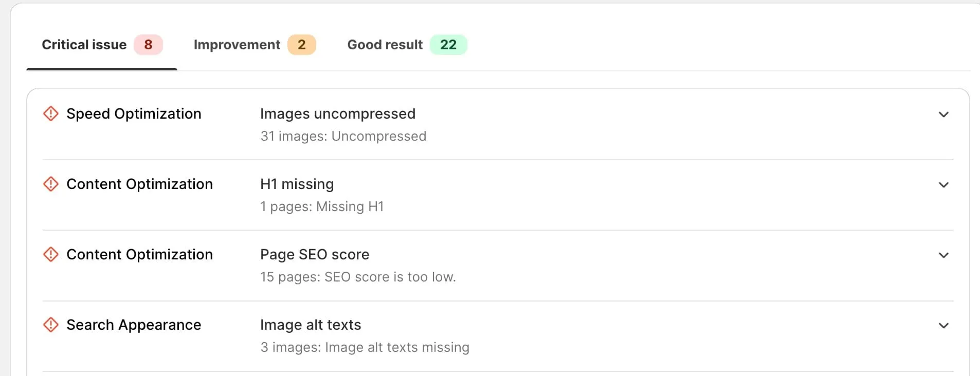Expand the Image alt texts chevron
980x376 pixels.
(943, 326)
